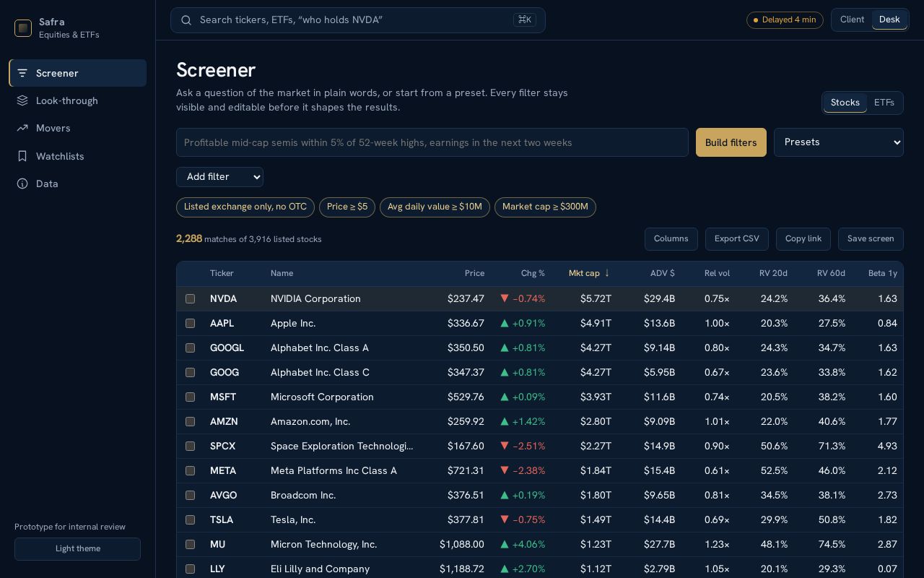
Task: Click the Data info icon
Action: (22, 184)
